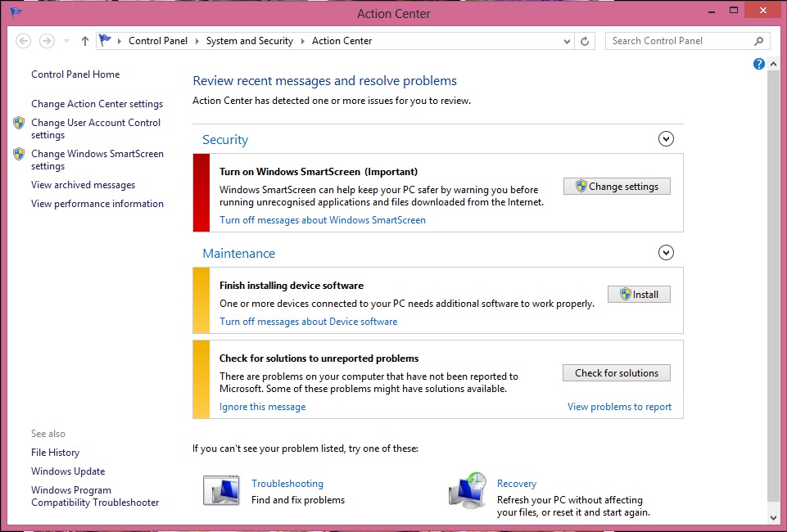787x532 pixels.
Task: Minimize the Action Center window
Action: (712, 11)
